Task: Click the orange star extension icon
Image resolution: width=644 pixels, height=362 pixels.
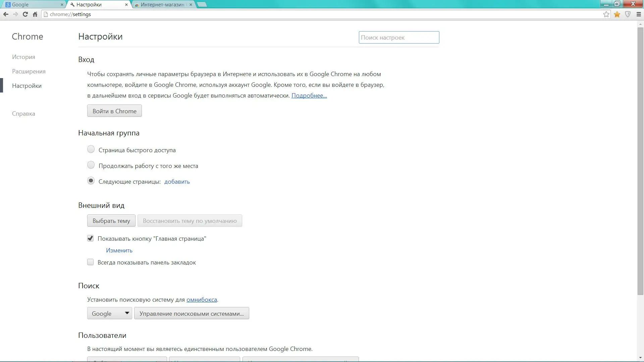Action: tap(617, 14)
